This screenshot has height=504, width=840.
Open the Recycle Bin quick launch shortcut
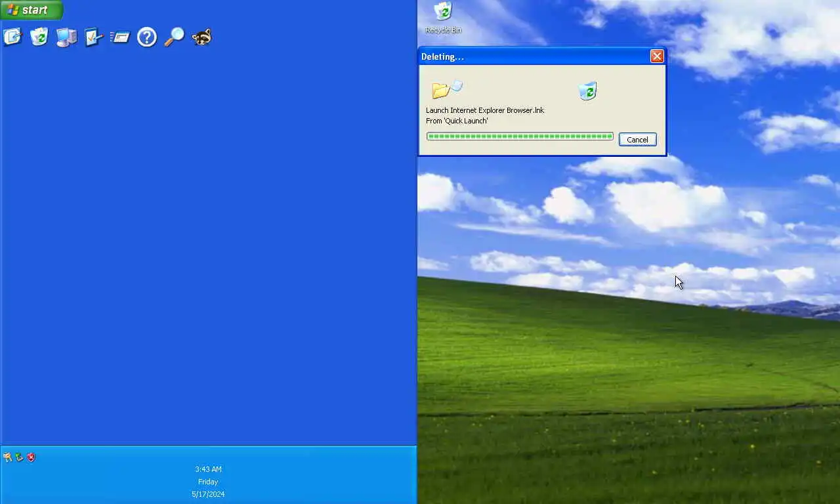click(x=39, y=37)
